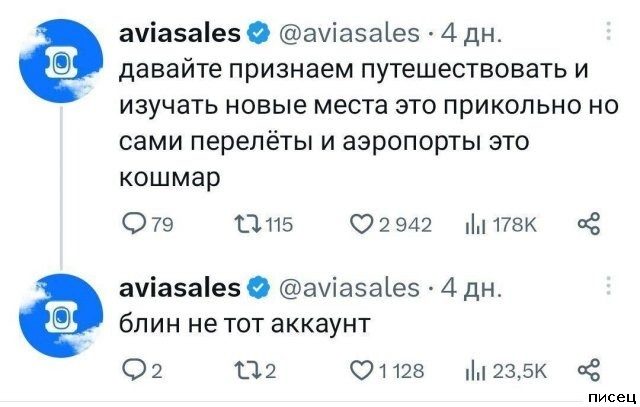Open view stats showing 23,5K

point(472,373)
